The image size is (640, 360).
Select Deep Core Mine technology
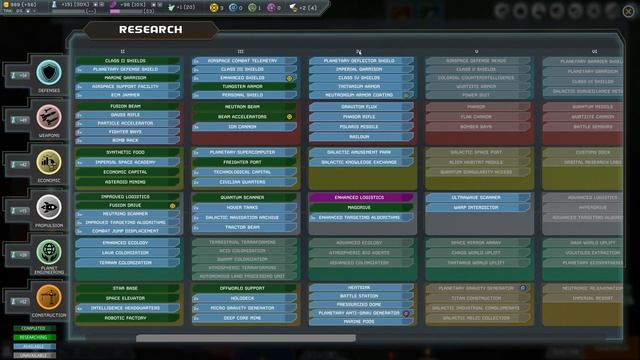[244, 318]
